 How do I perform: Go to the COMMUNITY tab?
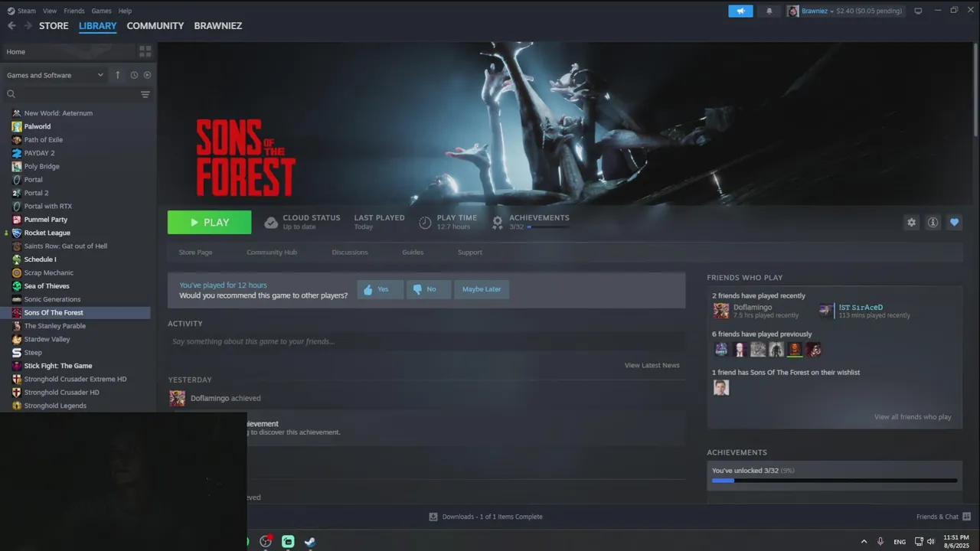[x=155, y=25]
